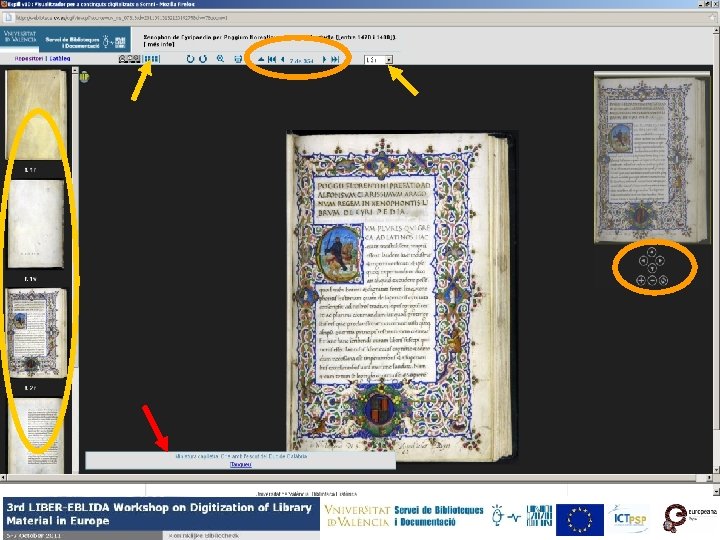Click the navigator overview image
This screenshot has width=720, height=540.
pyautogui.click(x=650, y=157)
